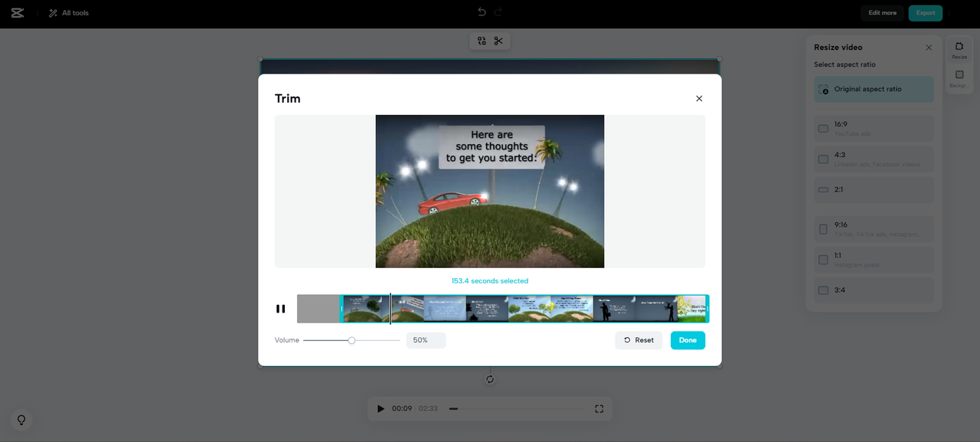Select the 9:16 TikTok aspect ratio

(873, 228)
